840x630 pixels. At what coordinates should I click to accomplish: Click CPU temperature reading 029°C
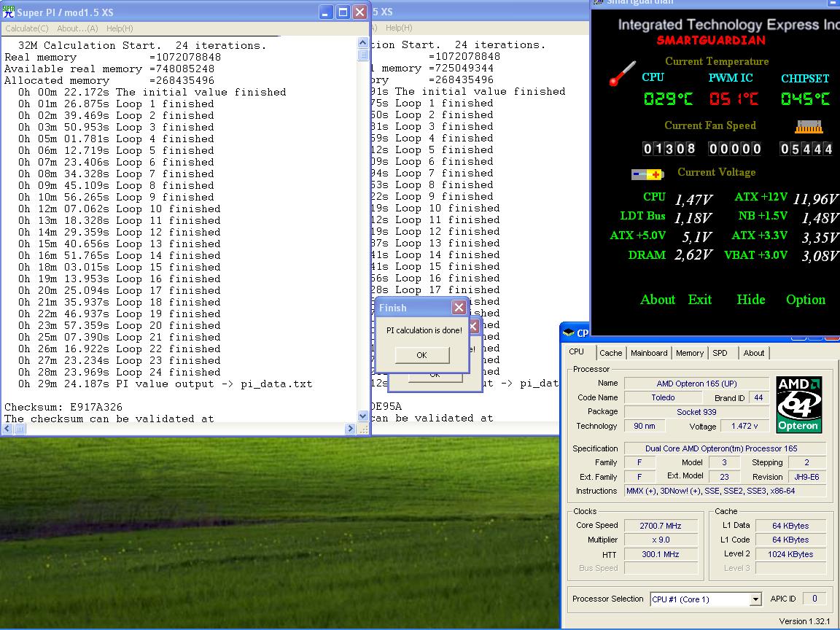pos(667,98)
